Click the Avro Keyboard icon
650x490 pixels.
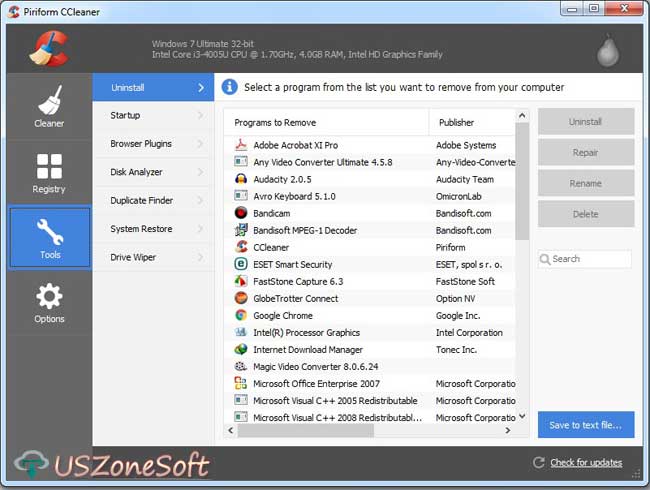241,196
